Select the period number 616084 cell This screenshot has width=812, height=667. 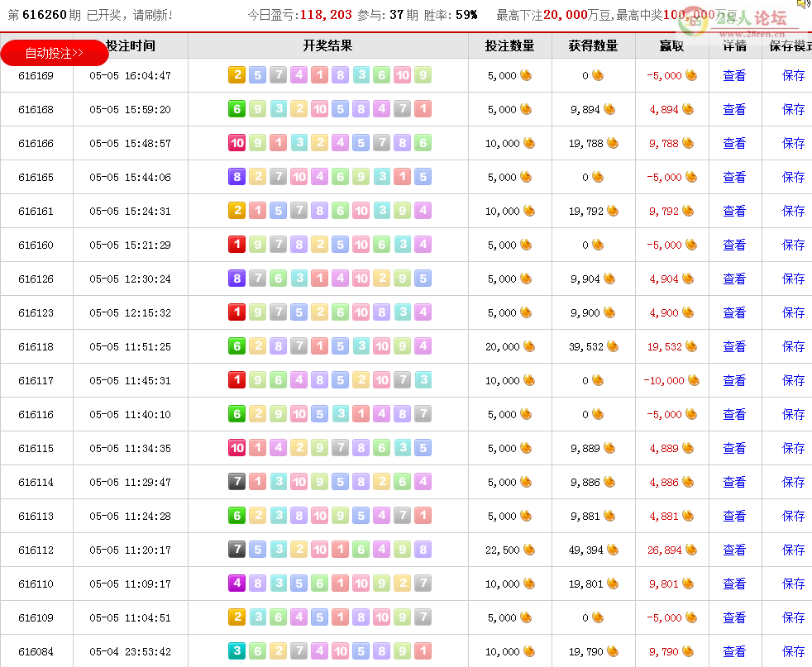pyautogui.click(x=36, y=651)
